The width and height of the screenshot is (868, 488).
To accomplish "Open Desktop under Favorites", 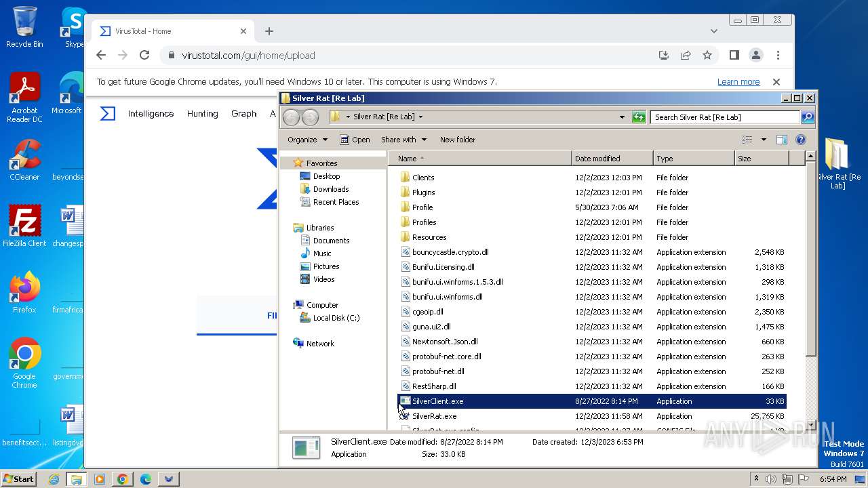I will pos(326,176).
